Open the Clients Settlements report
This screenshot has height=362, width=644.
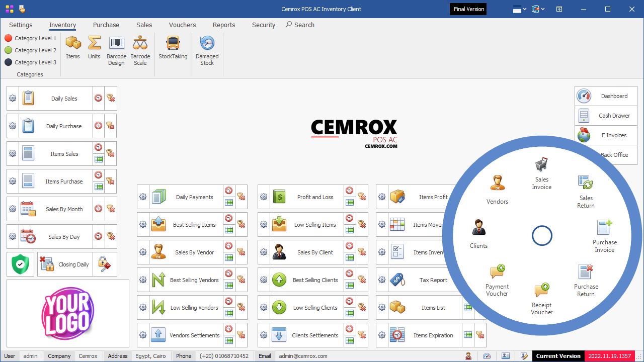click(x=307, y=335)
